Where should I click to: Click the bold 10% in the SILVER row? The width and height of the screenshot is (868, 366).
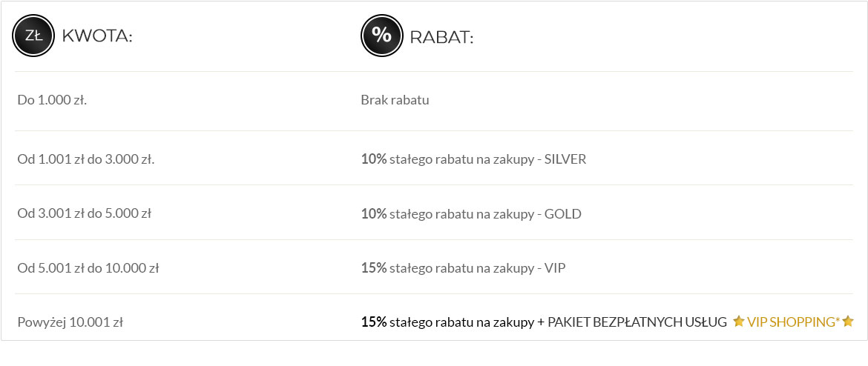click(x=374, y=159)
